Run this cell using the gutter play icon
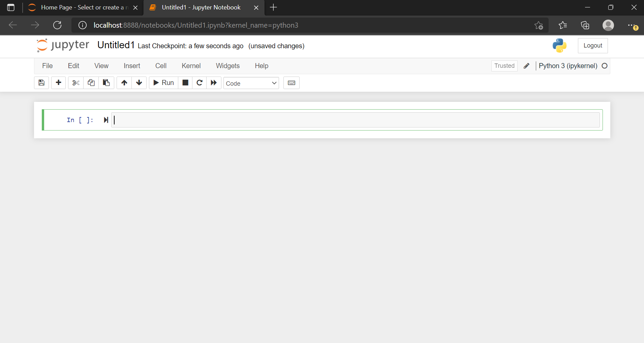 coord(106,120)
